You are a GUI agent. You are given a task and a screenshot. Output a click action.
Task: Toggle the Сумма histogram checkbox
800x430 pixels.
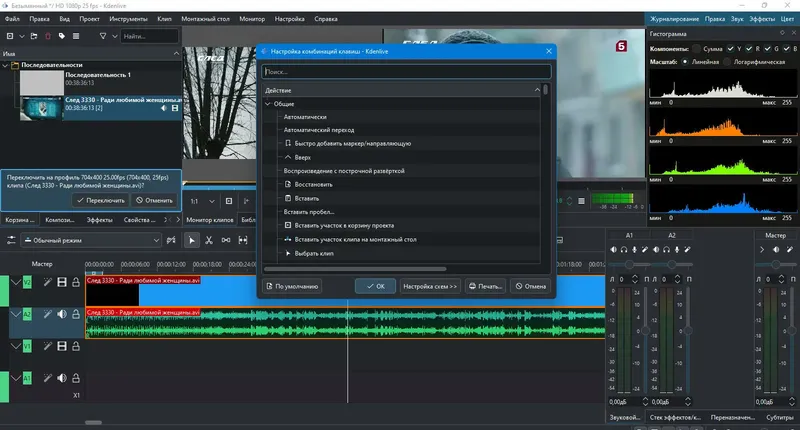(x=694, y=48)
